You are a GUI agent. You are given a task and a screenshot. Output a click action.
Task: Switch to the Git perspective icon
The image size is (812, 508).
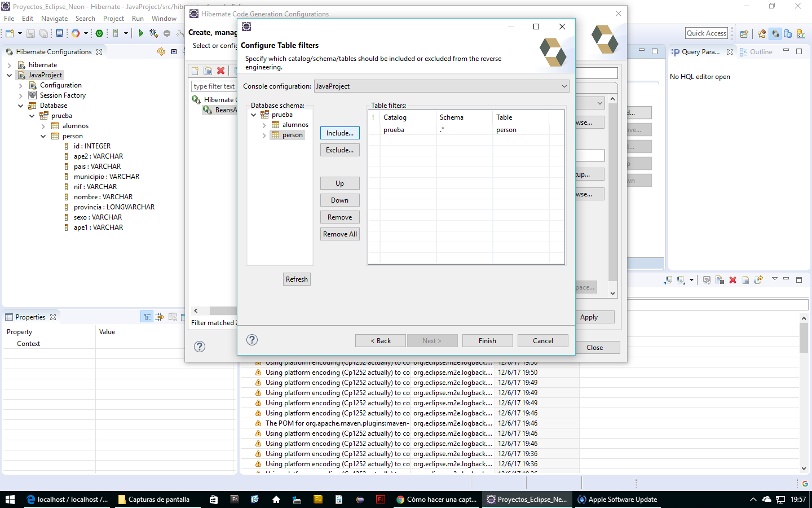tap(801, 34)
